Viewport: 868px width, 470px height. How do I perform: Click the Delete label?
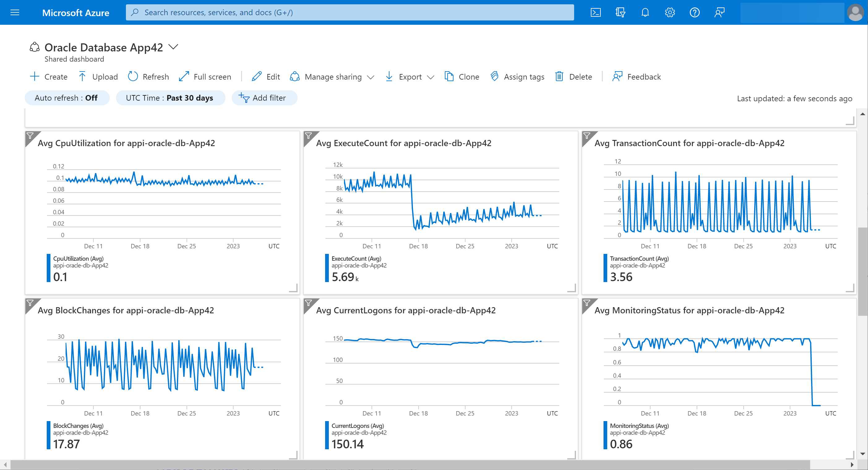click(x=580, y=77)
